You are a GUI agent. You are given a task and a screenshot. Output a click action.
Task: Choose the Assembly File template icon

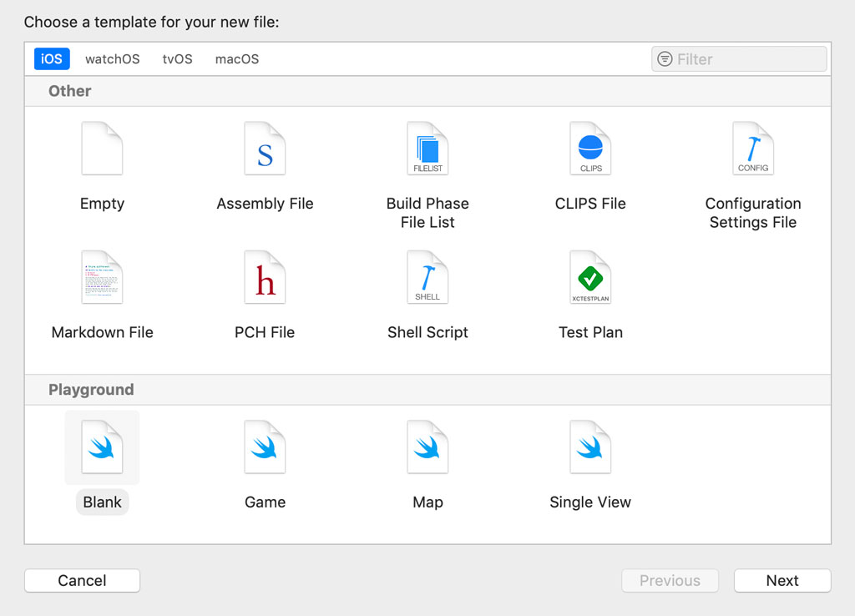[x=265, y=149]
